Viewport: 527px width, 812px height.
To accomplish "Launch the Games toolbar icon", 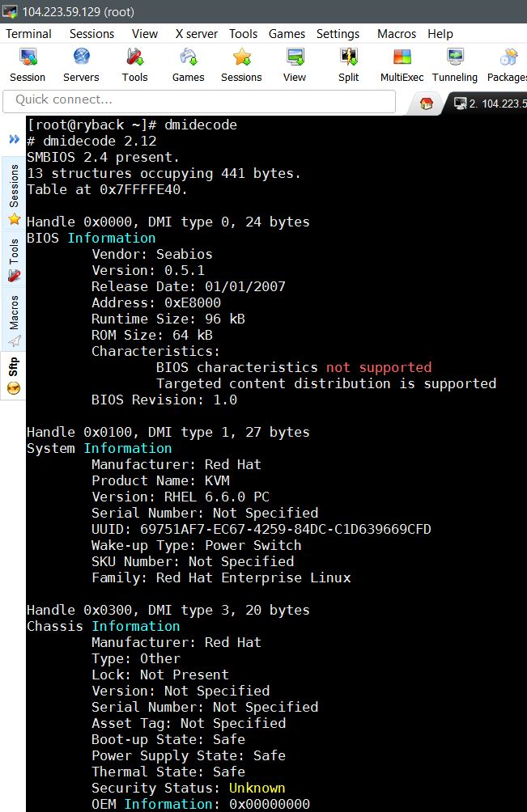I will pyautogui.click(x=188, y=66).
